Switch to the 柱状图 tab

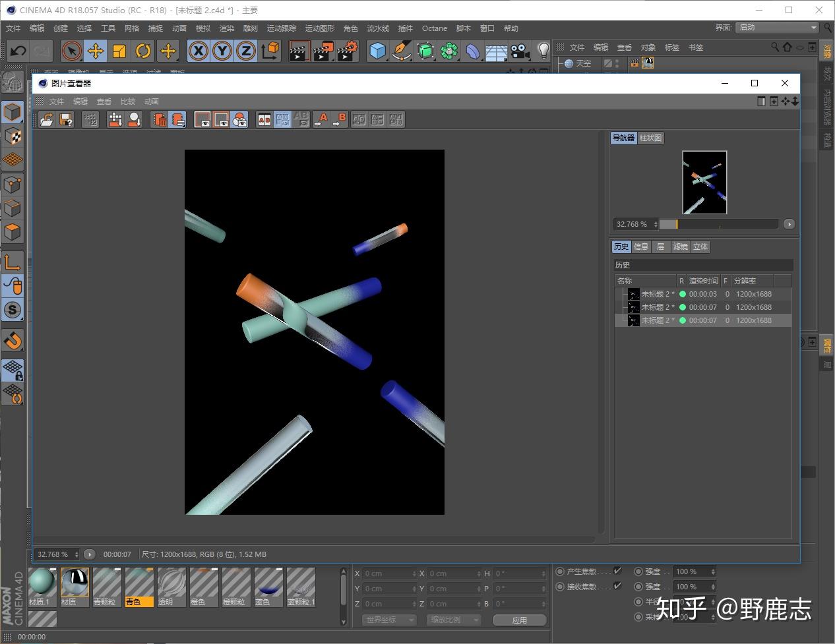coord(650,138)
